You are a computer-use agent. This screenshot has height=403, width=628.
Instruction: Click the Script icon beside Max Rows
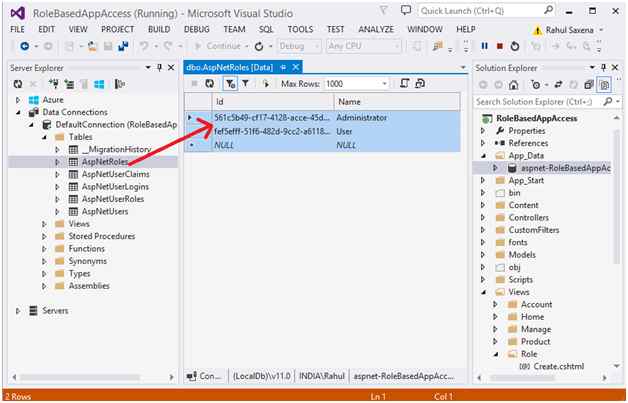tap(405, 83)
